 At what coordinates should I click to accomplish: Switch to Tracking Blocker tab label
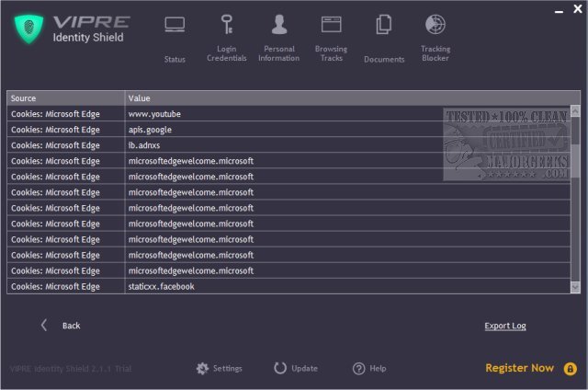pos(435,53)
